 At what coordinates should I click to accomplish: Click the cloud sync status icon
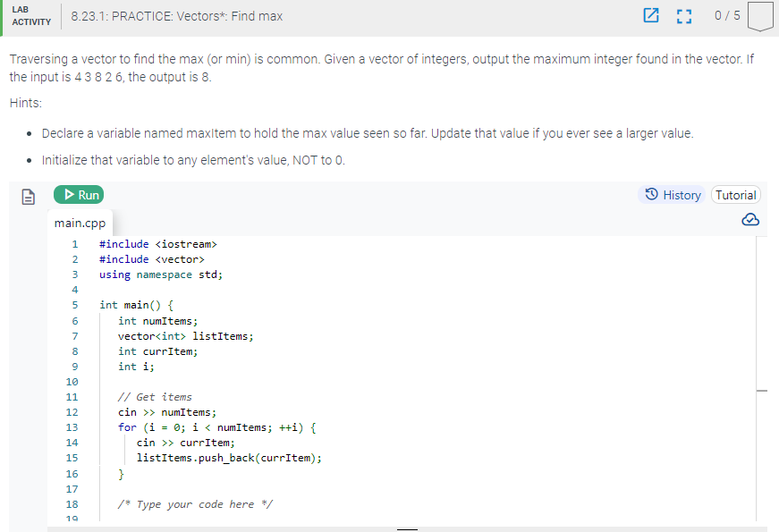pos(750,219)
